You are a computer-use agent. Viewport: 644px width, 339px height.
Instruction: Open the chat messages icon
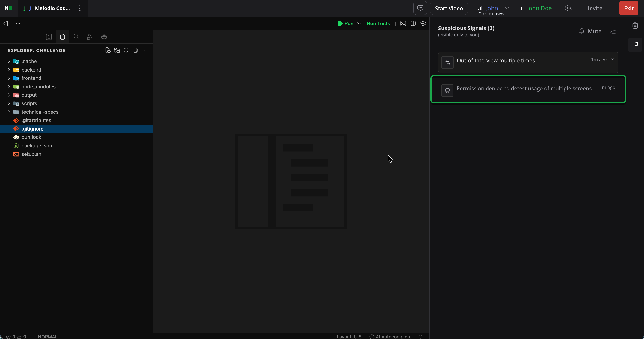point(420,8)
